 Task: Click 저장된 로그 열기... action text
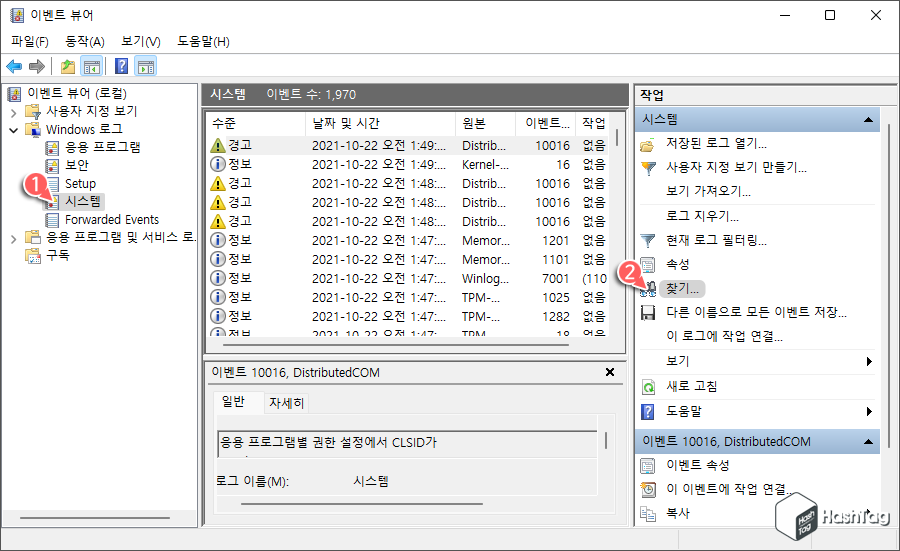(716, 144)
